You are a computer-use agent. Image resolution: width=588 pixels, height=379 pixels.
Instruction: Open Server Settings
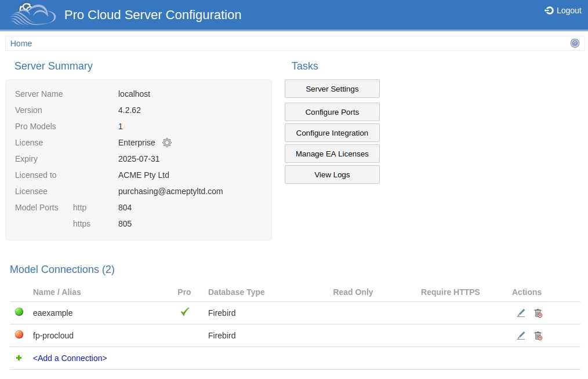[332, 89]
